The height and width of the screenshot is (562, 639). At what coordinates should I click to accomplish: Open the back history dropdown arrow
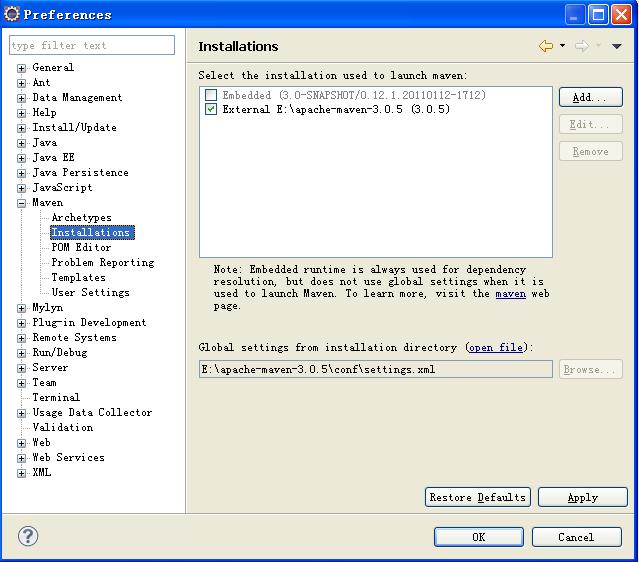[x=562, y=46]
